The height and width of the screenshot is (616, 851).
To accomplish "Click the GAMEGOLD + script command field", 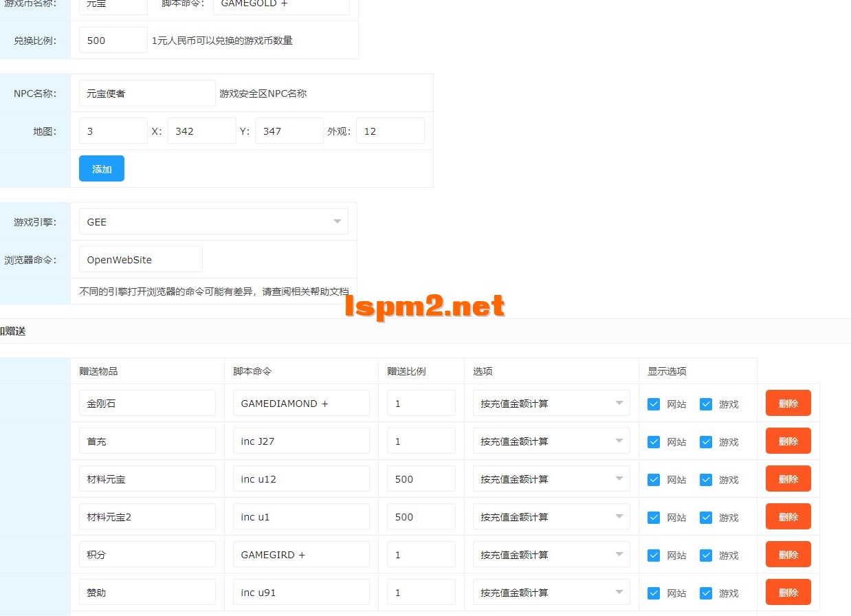I will coord(281,7).
